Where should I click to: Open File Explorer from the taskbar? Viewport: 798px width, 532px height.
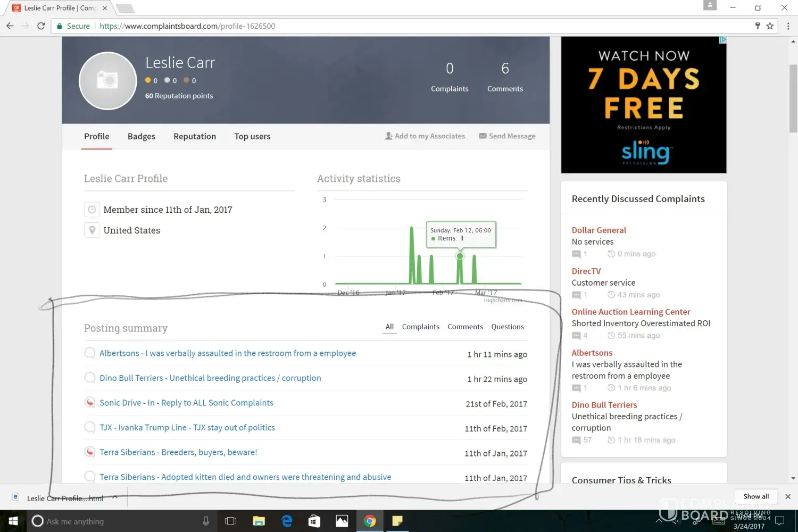259,521
